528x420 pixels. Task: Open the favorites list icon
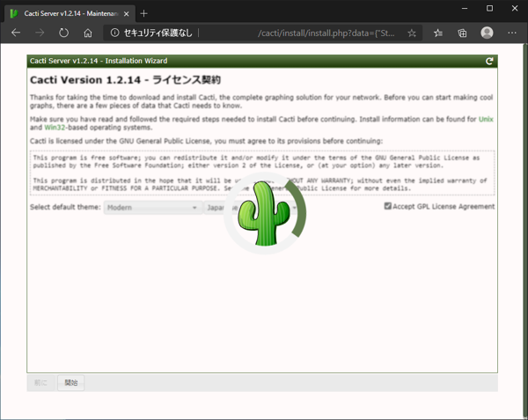[438, 33]
